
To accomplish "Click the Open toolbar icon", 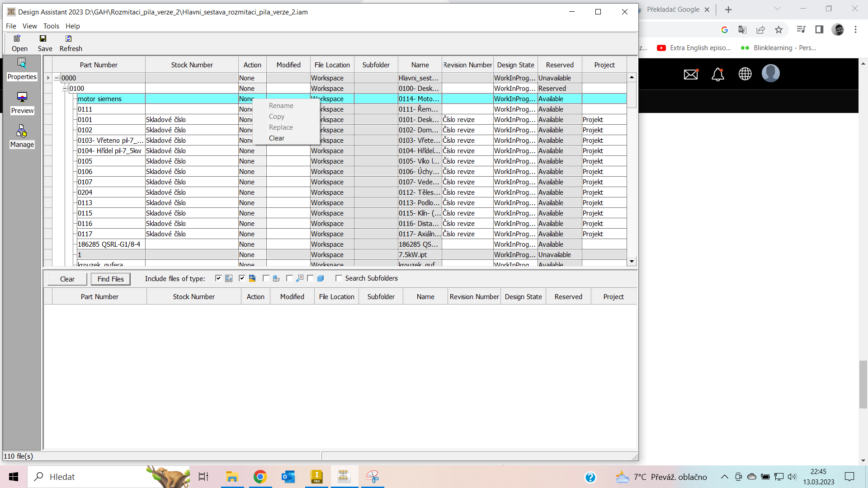I will click(x=19, y=43).
